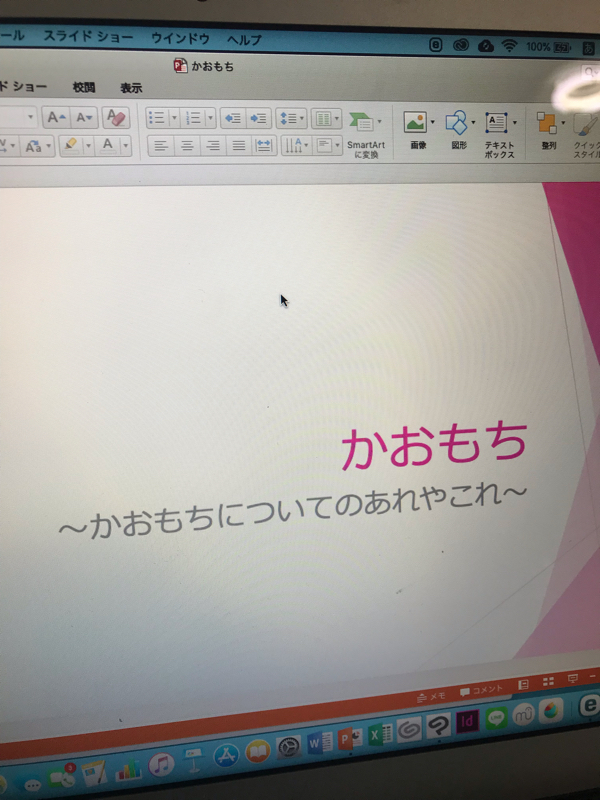The width and height of the screenshot is (600, 800).
Task: Open iBooks from the Dock
Action: coord(258,752)
